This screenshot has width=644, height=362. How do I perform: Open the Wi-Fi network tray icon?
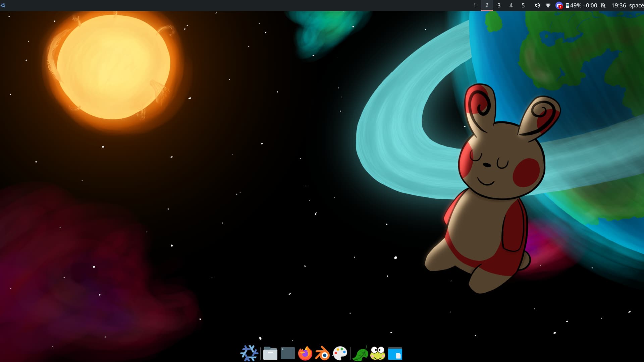548,5
